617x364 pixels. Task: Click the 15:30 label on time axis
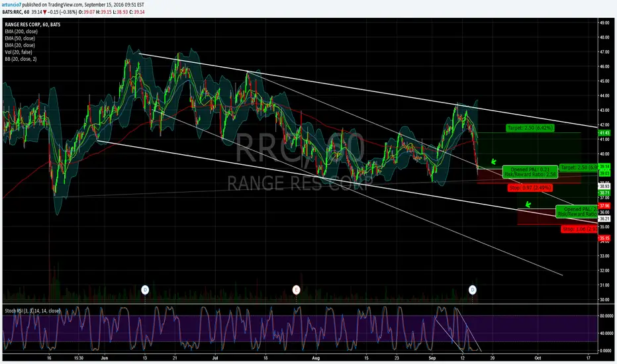(x=79, y=357)
